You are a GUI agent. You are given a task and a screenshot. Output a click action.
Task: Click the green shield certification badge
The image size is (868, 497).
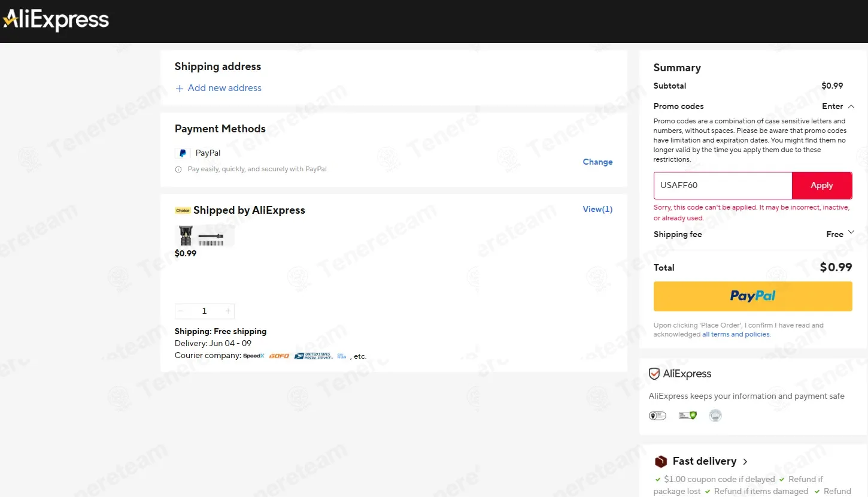tap(687, 416)
